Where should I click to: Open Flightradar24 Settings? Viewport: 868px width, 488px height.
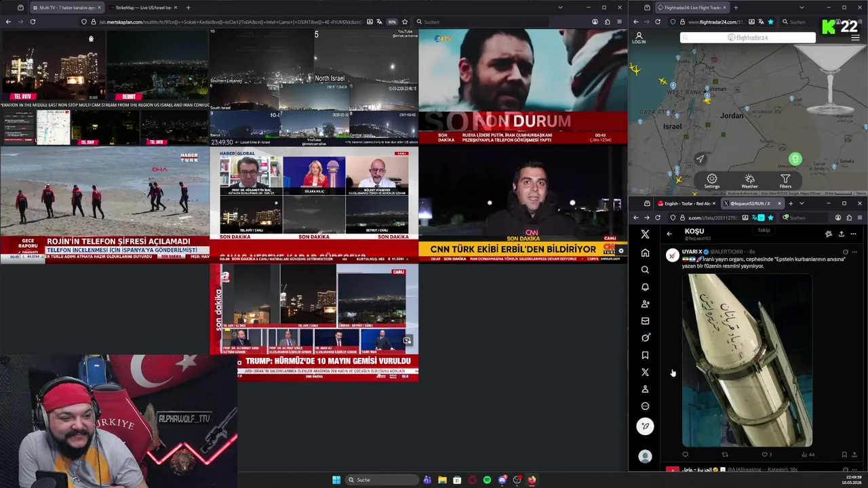click(711, 181)
